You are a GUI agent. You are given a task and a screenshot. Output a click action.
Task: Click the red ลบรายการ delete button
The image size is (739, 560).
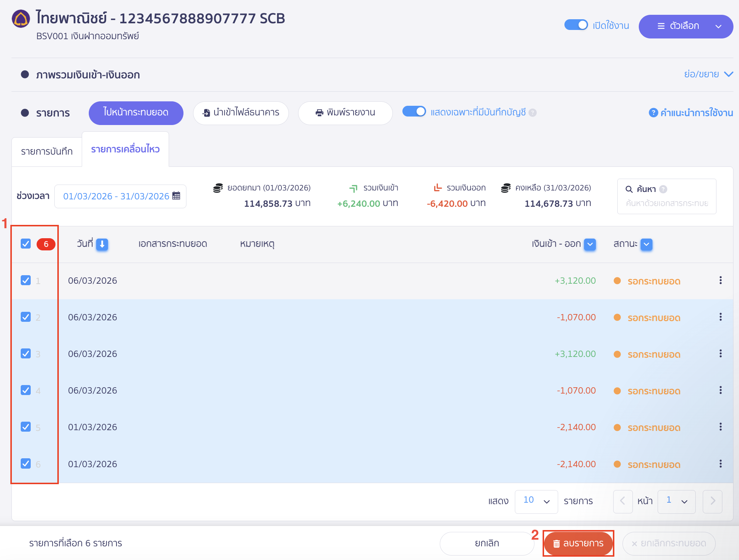[578, 543]
